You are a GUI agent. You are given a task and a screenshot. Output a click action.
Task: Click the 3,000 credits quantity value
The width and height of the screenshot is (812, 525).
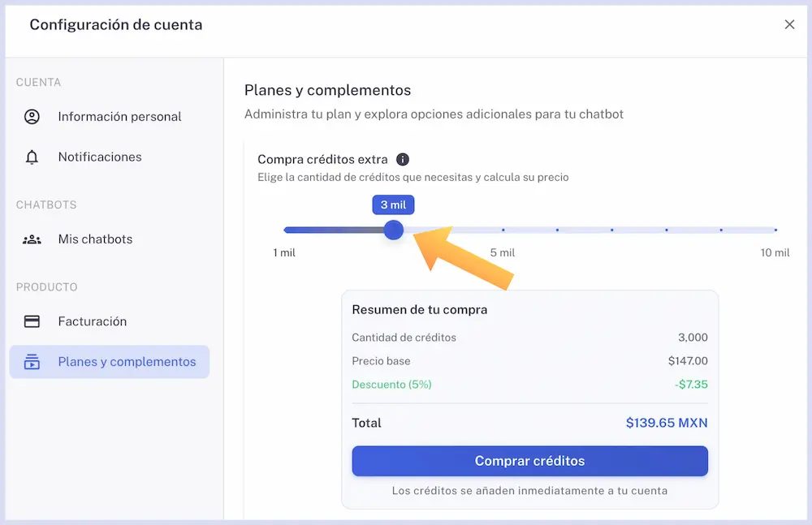pyautogui.click(x=693, y=338)
